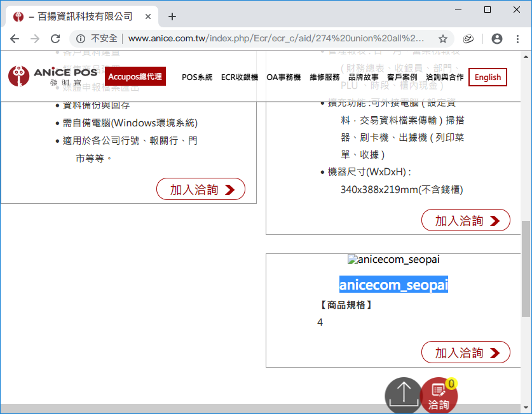Click the 資料備份與回存 bullet text

(96, 105)
